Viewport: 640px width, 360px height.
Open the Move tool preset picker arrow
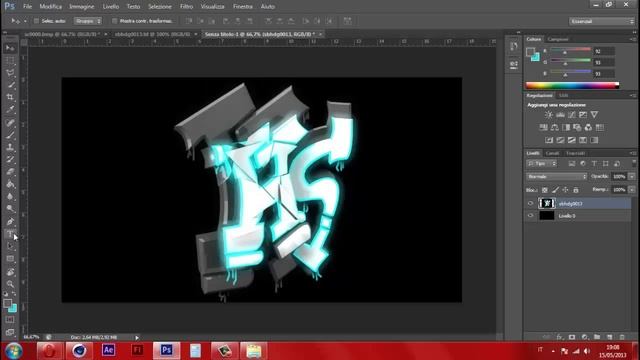point(25,21)
